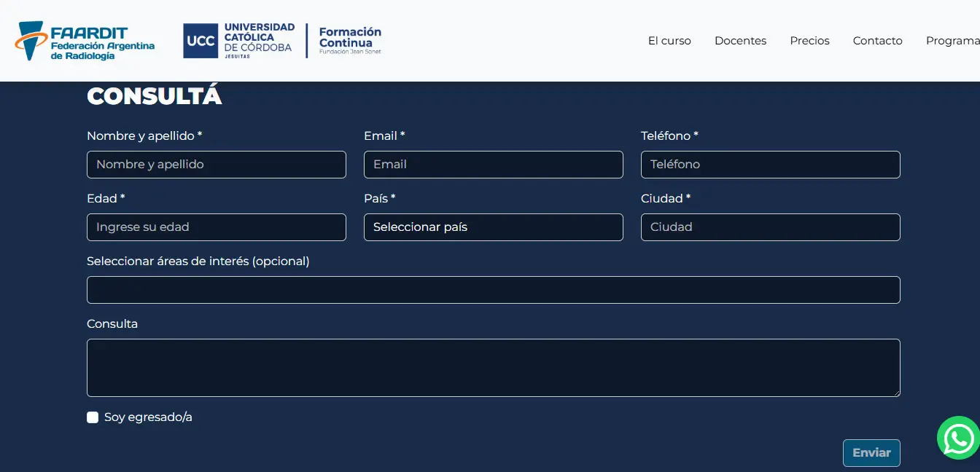Click the FAARDIT logo
Viewport: 980px width, 472px height.
[x=85, y=41]
